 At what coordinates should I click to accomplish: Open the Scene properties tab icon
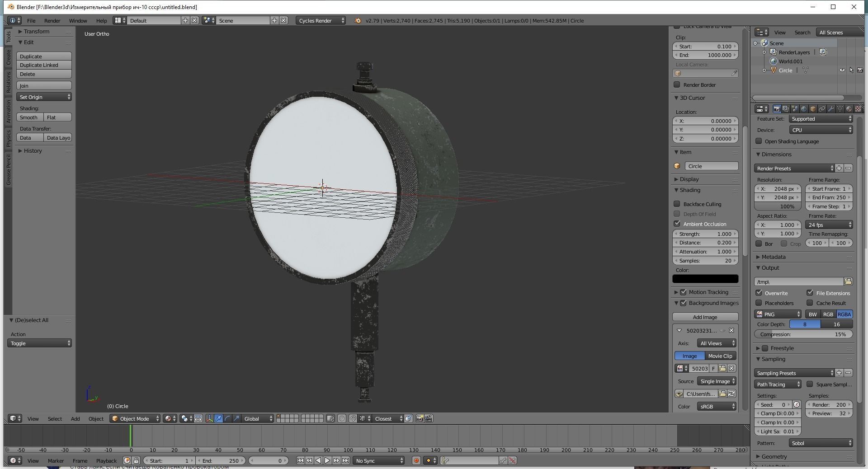795,109
